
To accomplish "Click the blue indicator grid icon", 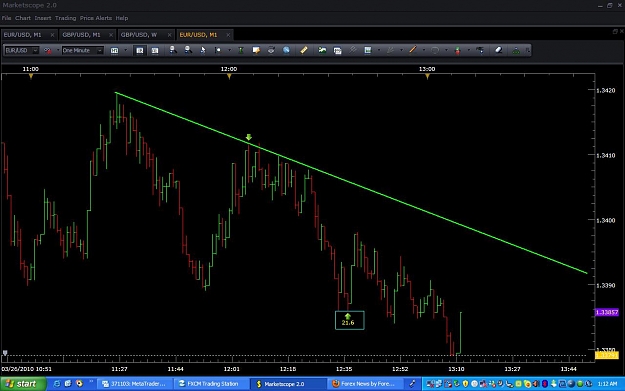I will click(368, 50).
